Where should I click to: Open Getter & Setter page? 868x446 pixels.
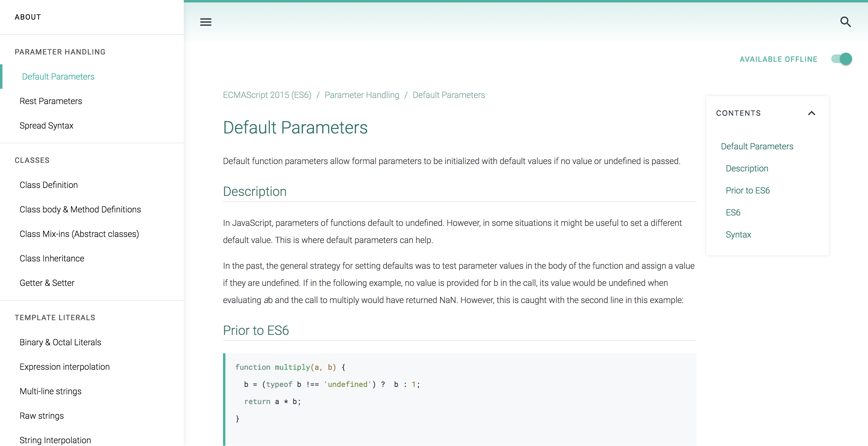coord(47,283)
